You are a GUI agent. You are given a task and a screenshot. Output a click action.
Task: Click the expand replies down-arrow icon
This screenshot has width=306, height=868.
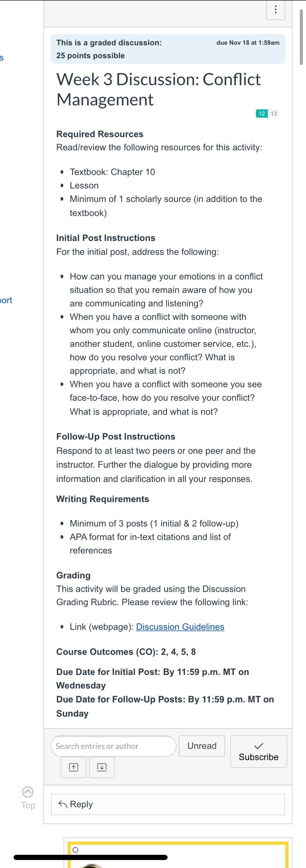102,767
